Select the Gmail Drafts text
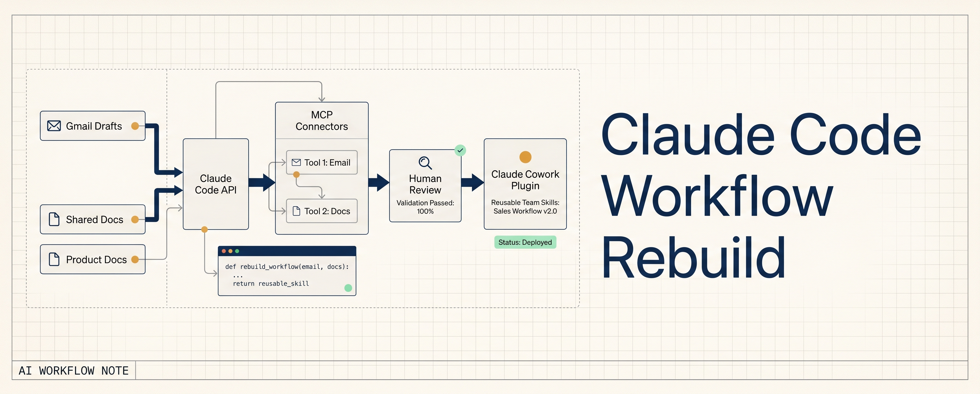 click(94, 126)
